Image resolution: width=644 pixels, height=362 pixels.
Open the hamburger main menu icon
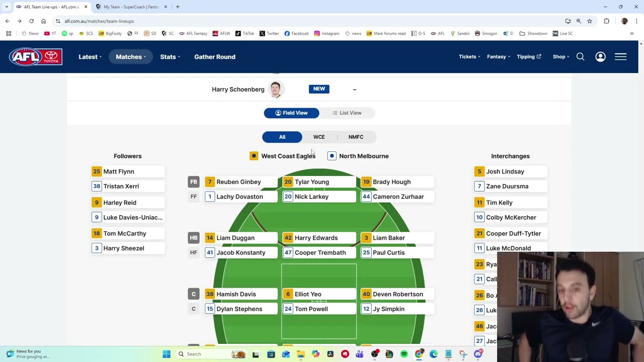(620, 57)
